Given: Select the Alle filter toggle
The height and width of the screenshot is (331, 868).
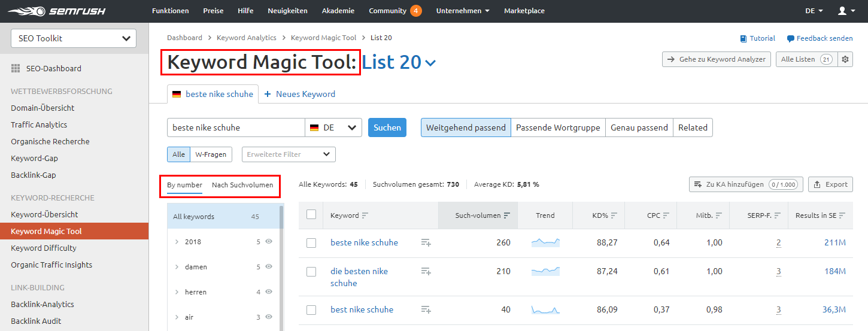Looking at the screenshot, I should [x=178, y=154].
